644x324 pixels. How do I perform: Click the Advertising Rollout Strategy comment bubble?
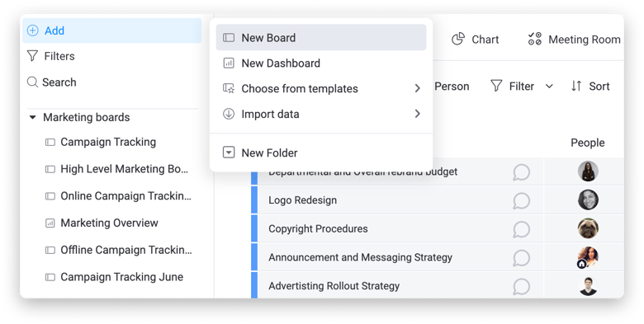coord(521,287)
